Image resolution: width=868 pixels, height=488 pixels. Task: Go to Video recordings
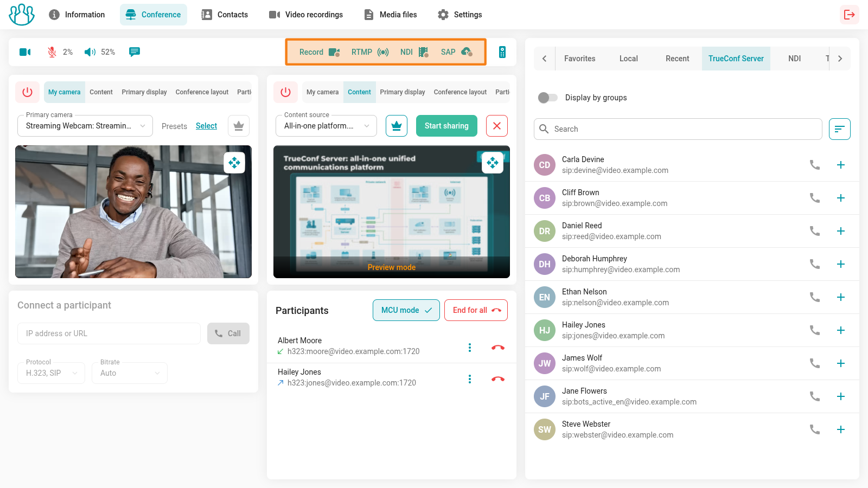[306, 15]
